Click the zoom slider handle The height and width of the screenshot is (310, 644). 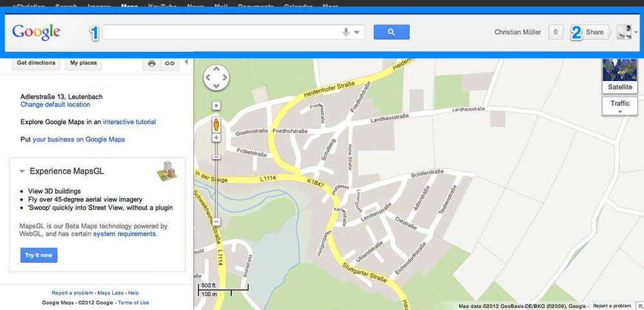216,157
